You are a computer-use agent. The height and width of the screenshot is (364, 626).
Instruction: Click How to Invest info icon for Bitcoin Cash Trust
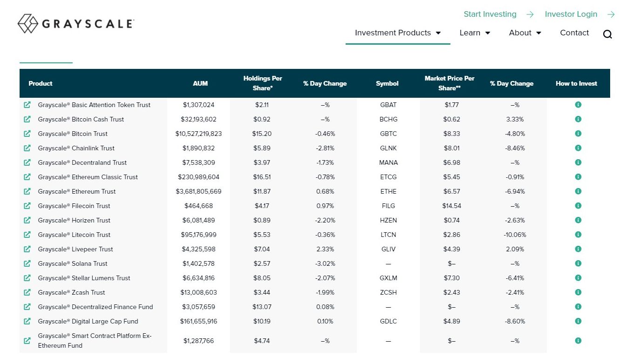coord(578,119)
